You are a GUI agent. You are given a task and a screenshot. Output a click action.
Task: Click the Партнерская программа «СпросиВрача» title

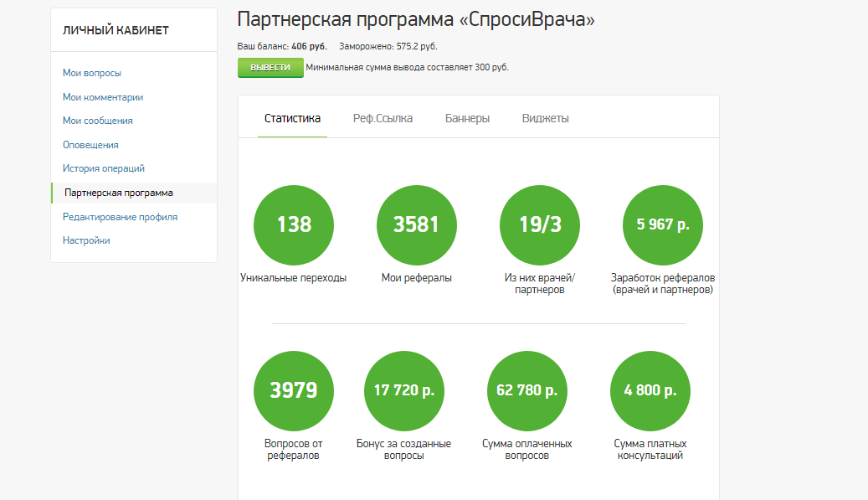[416, 19]
